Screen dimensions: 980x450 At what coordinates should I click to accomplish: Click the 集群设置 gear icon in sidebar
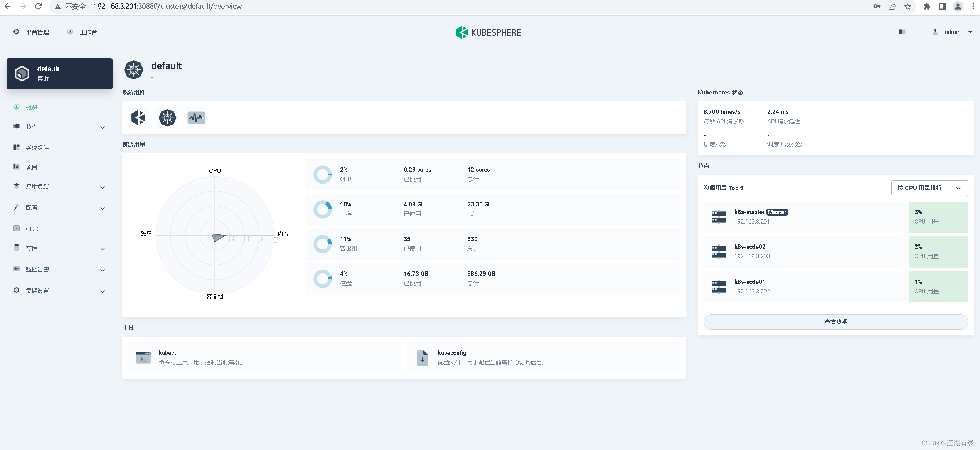tap(16, 290)
